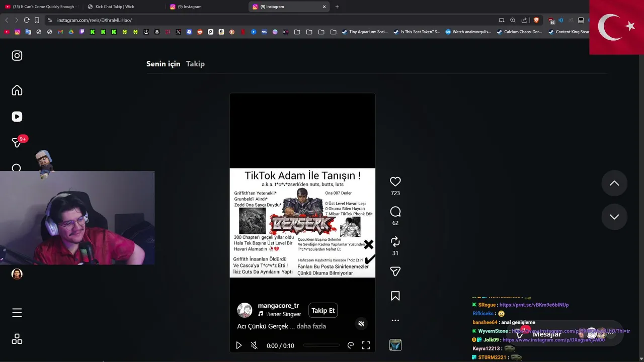Image resolution: width=644 pixels, height=362 pixels.
Task: Go to next reel with down chevron
Action: point(614,217)
